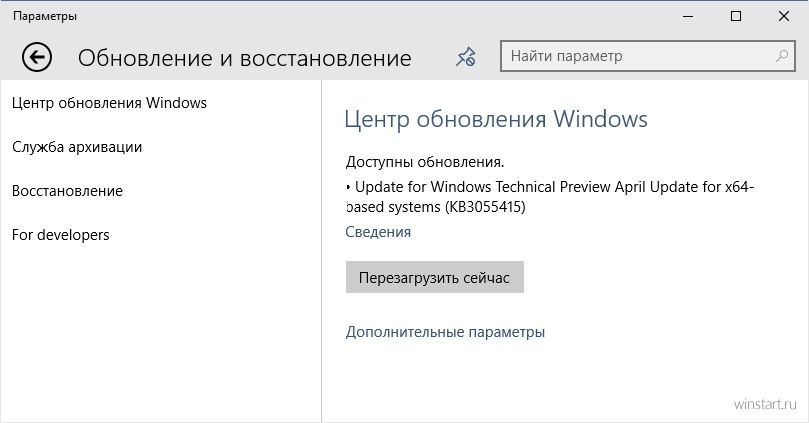Open the Восстановление section
Viewport: 809px width, 423px height.
(x=67, y=191)
